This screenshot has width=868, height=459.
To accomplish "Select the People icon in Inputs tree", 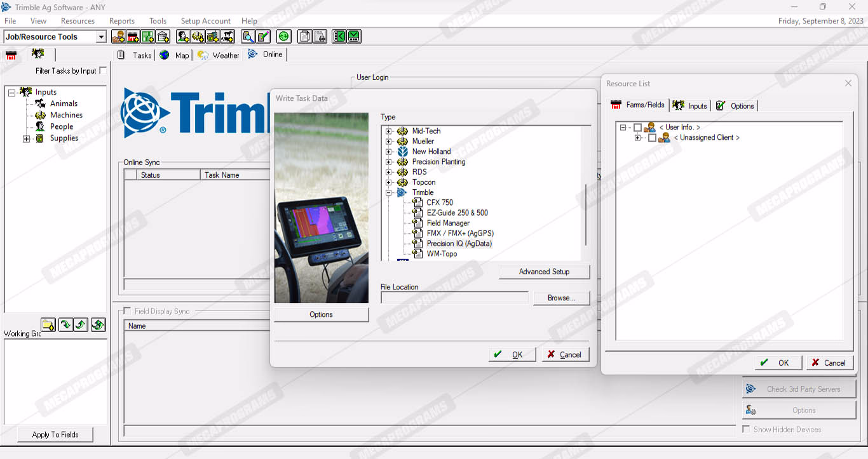I will point(40,126).
